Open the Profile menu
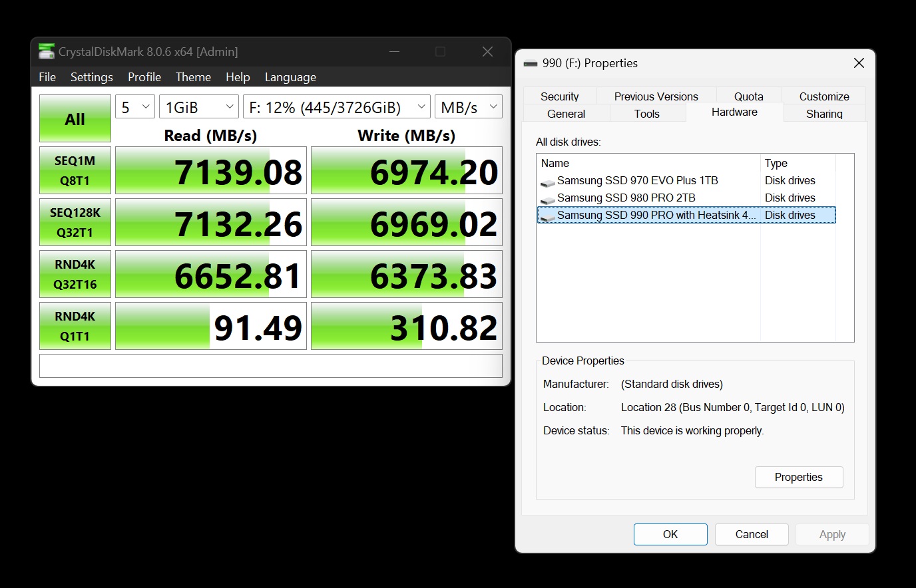This screenshot has height=588, width=916. tap(144, 77)
